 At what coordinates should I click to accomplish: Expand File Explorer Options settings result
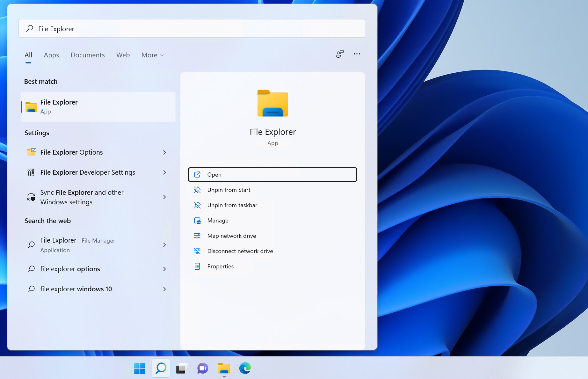[x=164, y=152]
